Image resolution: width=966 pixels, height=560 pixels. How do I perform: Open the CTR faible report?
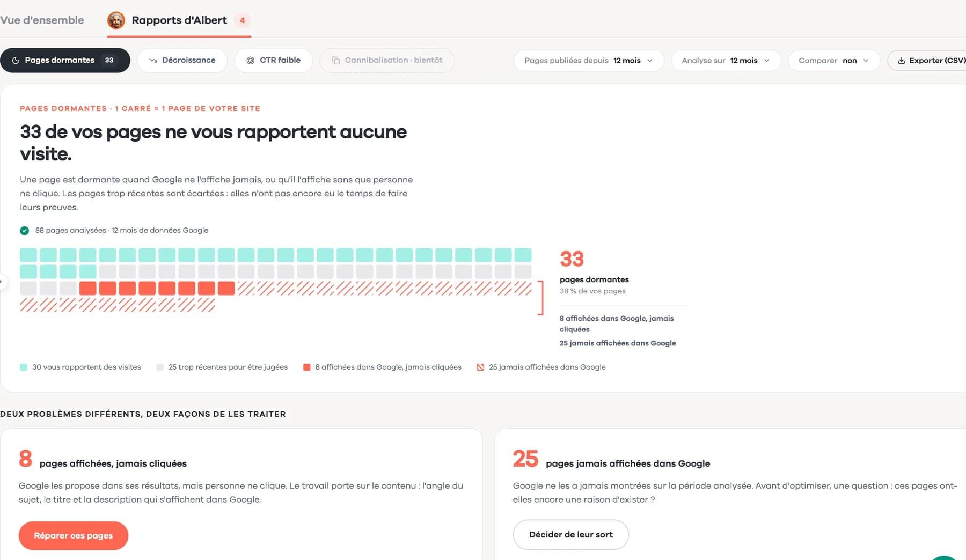tap(274, 60)
